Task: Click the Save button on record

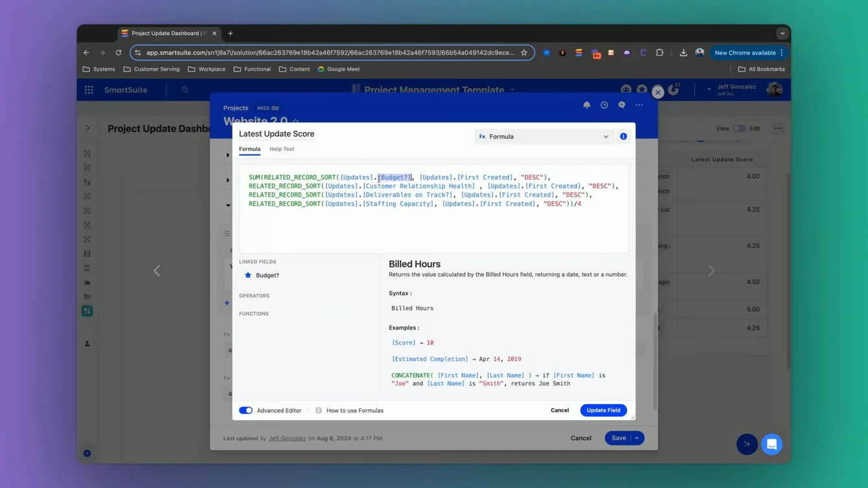Action: (619, 438)
